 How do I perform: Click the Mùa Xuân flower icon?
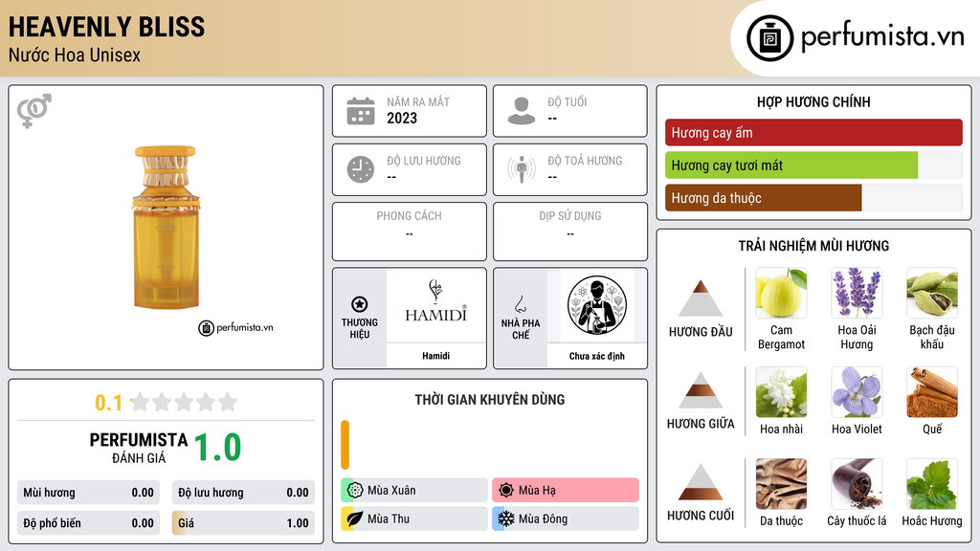[x=355, y=491]
